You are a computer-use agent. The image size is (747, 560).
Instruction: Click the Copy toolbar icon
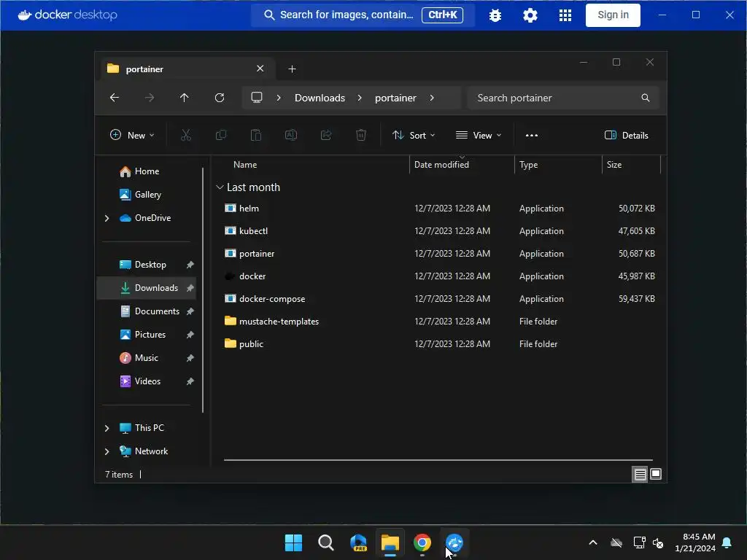pos(220,135)
